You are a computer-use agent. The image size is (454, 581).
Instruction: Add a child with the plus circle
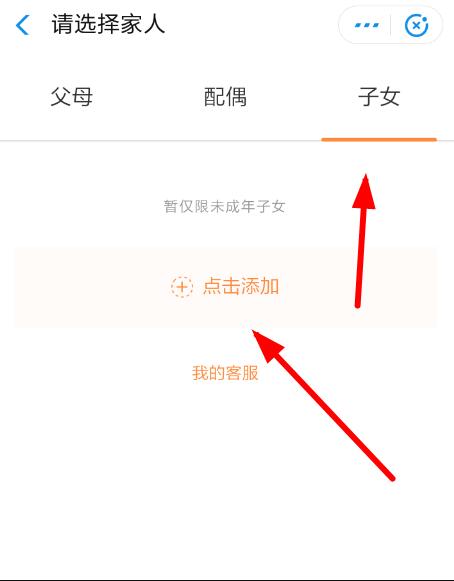[182, 286]
